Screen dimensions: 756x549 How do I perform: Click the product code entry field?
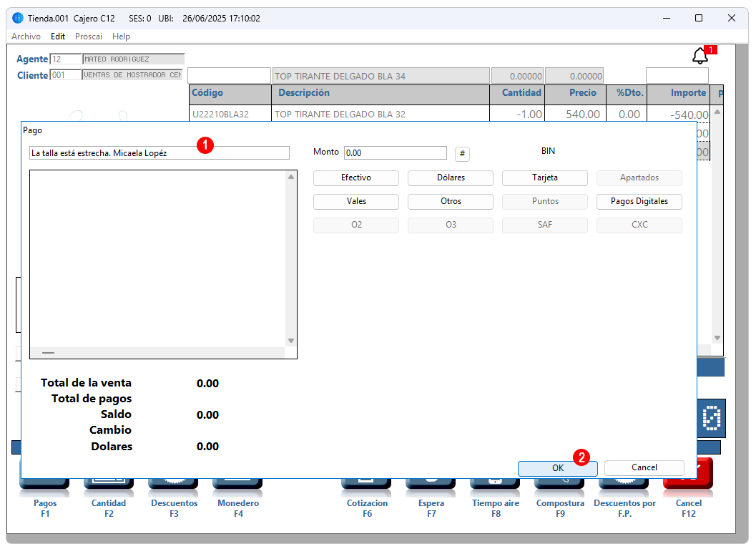point(229,76)
